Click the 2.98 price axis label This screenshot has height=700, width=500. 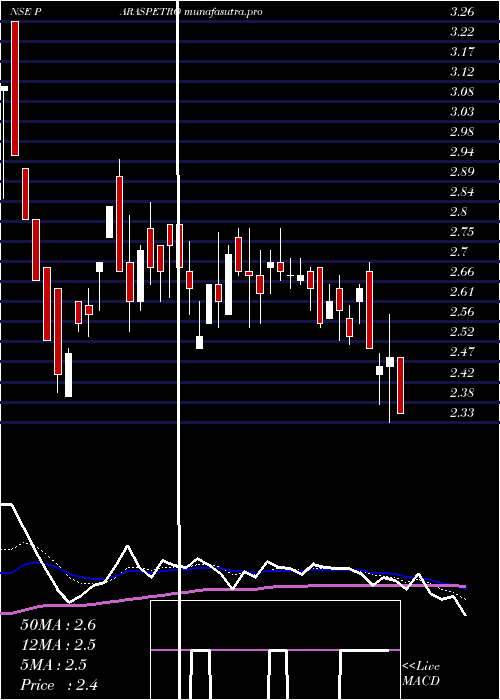[462, 132]
